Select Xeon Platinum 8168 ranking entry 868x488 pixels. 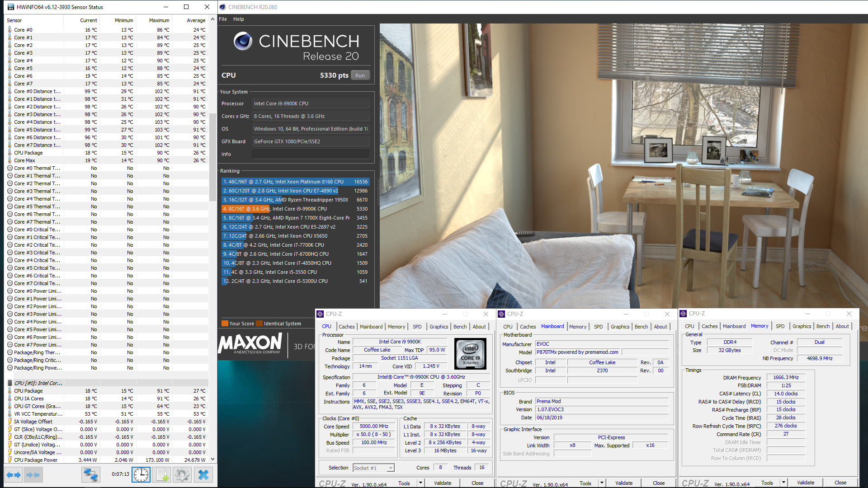tap(295, 182)
